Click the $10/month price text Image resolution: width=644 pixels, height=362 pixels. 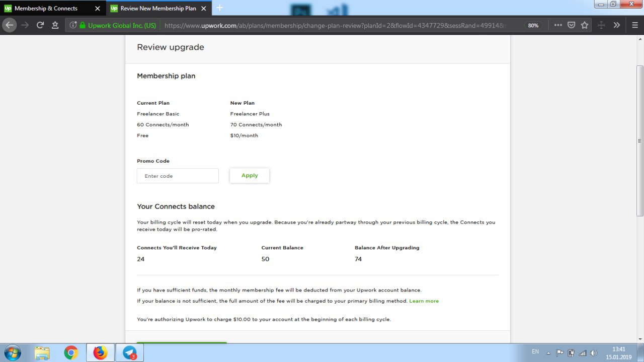pyautogui.click(x=244, y=135)
